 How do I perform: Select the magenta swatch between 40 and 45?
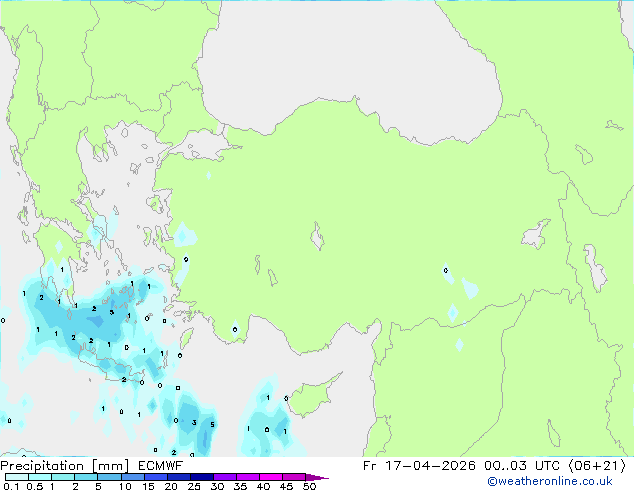[271, 477]
